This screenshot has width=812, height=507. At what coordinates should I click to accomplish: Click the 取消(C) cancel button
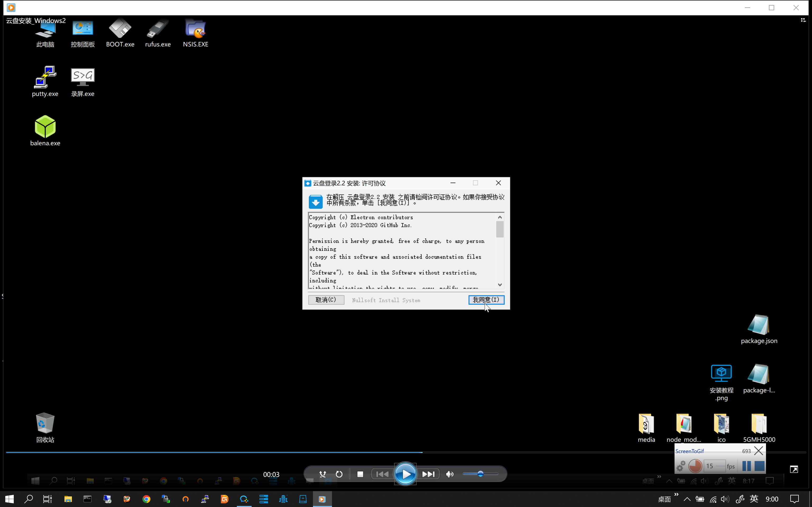click(x=326, y=300)
